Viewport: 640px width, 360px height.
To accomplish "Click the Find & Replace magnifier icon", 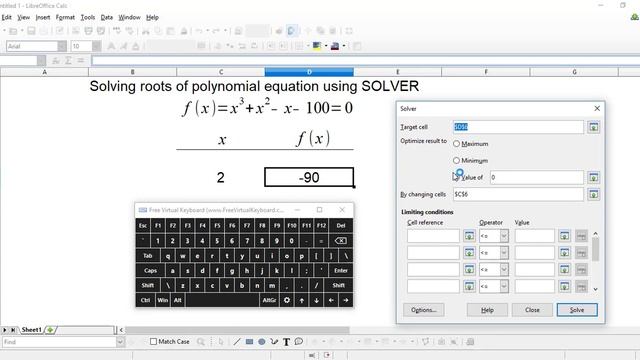I will 200,342.
